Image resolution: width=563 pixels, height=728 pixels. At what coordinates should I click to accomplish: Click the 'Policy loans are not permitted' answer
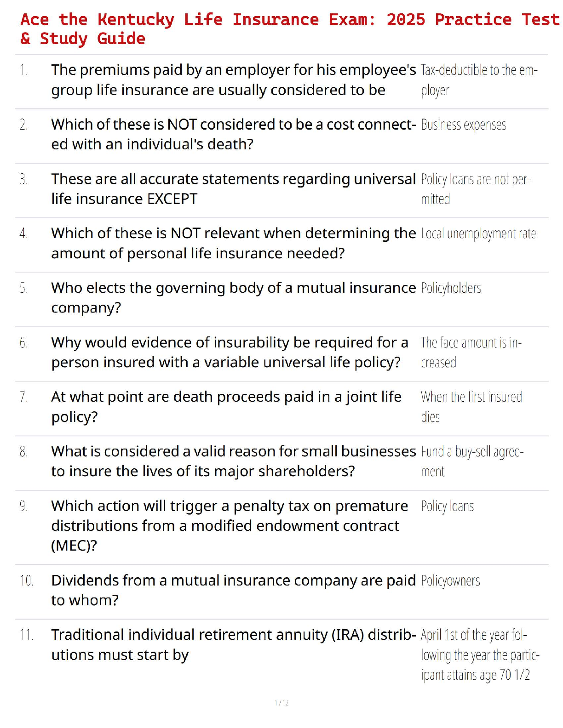[x=476, y=189]
